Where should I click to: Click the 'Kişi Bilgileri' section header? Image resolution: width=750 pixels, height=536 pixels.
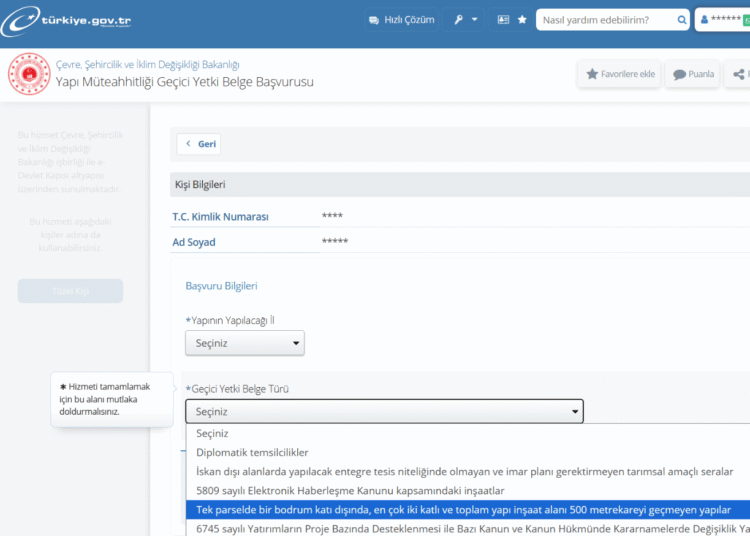(460, 185)
